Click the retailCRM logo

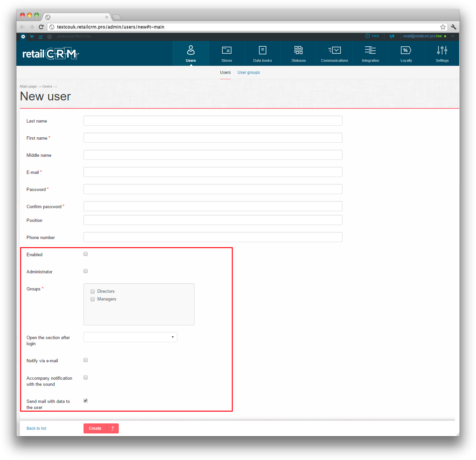(x=51, y=54)
